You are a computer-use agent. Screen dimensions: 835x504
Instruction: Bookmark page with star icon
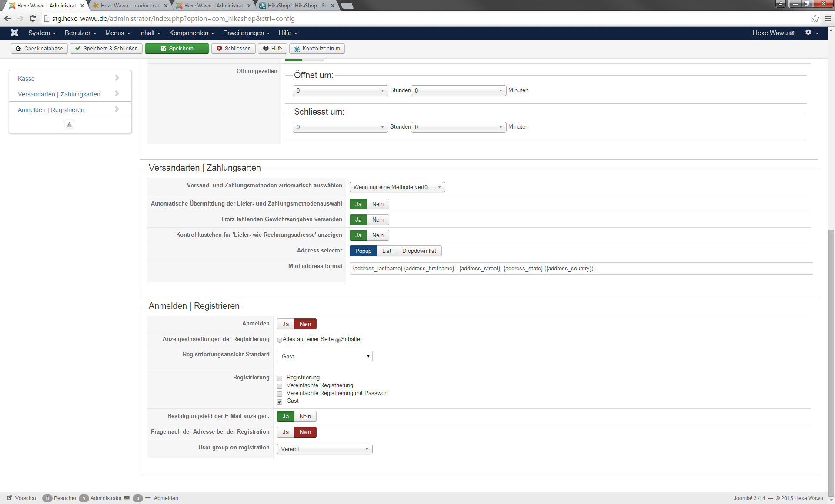pyautogui.click(x=815, y=18)
